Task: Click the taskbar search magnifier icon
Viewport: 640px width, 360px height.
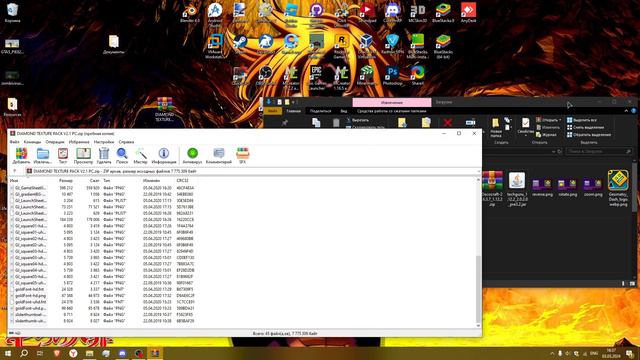Action: (24, 353)
